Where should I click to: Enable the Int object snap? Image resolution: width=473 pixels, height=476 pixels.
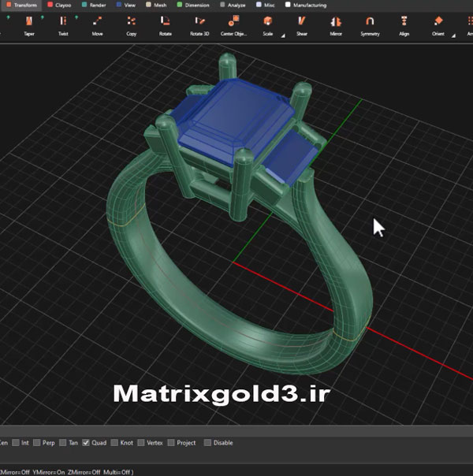(x=16, y=443)
